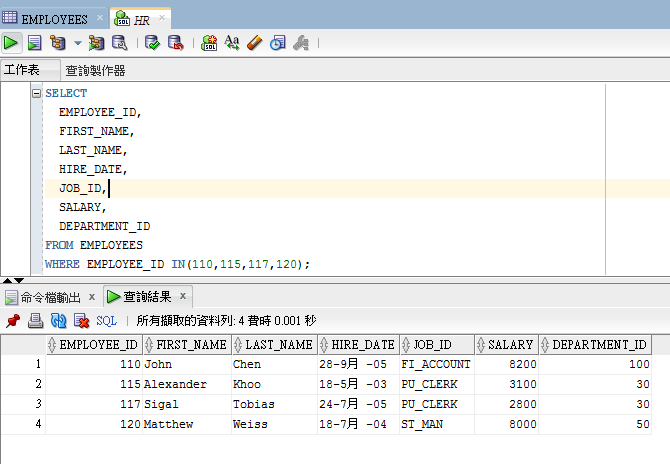Close the 查詢結果 tab
Viewport: 670px width, 464px height.
[x=183, y=296]
